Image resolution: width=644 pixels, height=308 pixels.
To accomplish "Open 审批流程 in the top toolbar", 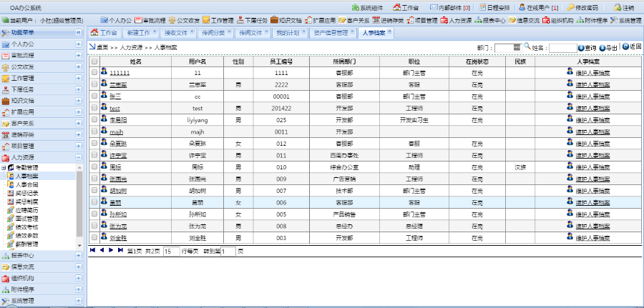I will [150, 20].
